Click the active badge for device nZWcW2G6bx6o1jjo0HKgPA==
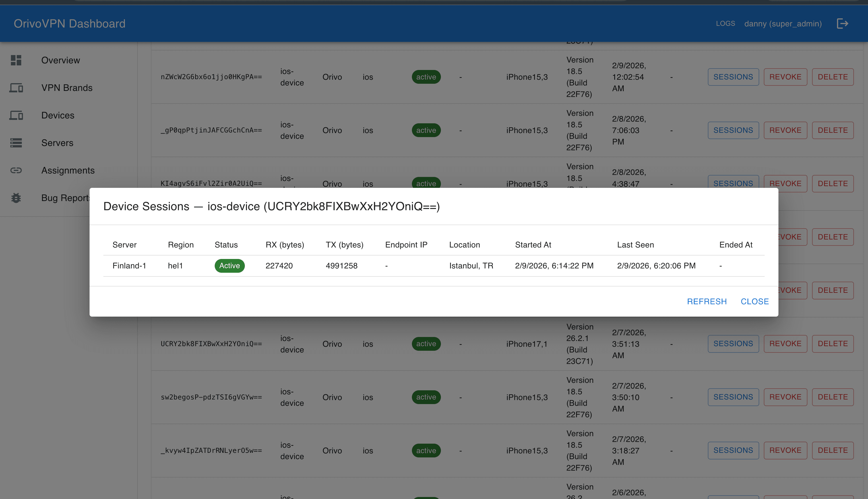Image resolution: width=868 pixels, height=499 pixels. 426,77
